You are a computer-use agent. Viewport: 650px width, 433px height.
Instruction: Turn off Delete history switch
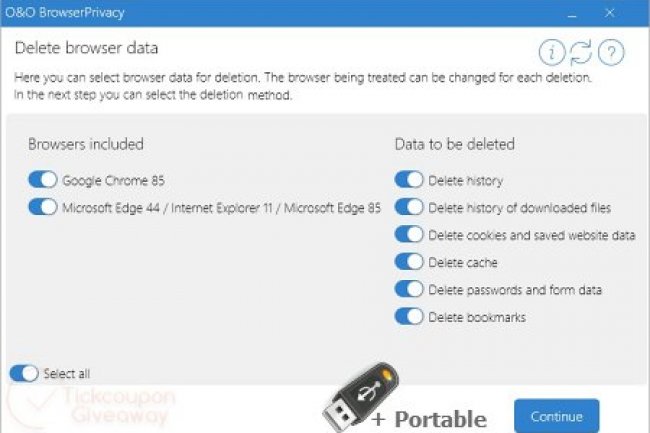[409, 180]
